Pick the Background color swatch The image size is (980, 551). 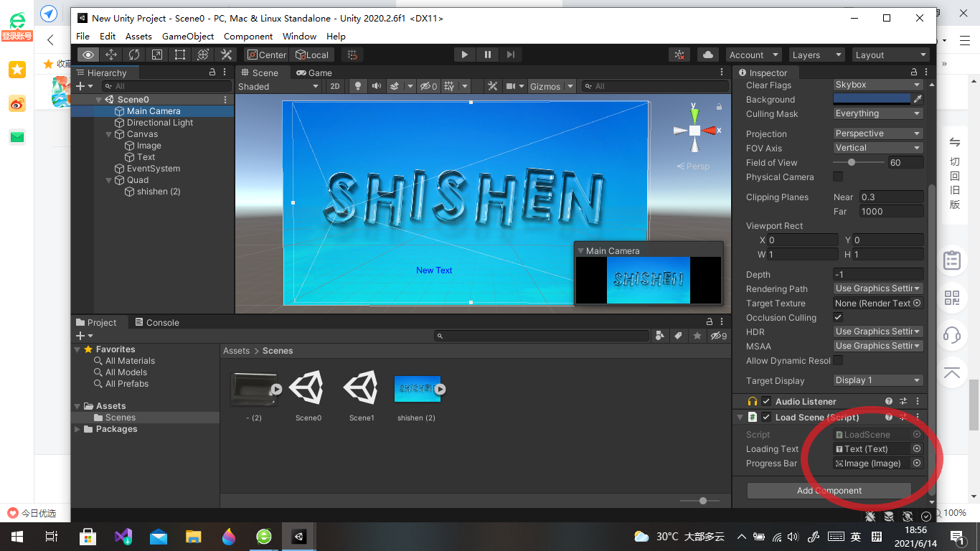pyautogui.click(x=872, y=99)
